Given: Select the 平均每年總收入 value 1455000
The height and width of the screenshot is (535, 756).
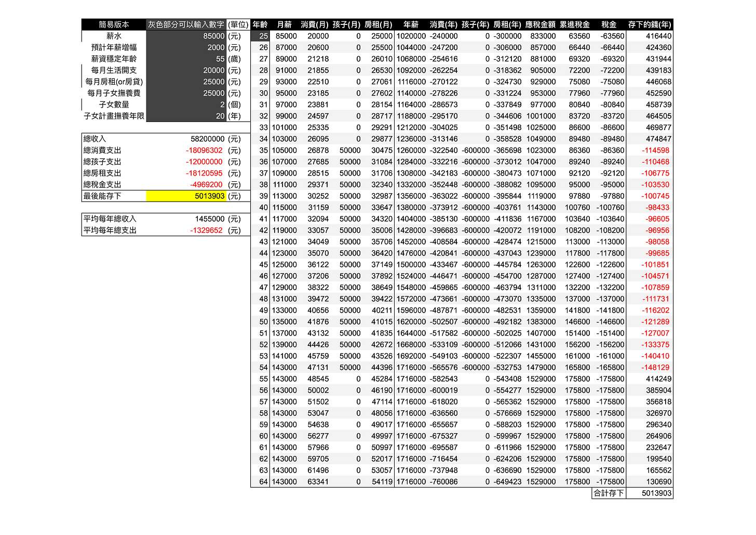Looking at the screenshot, I should pyautogui.click(x=210, y=219).
